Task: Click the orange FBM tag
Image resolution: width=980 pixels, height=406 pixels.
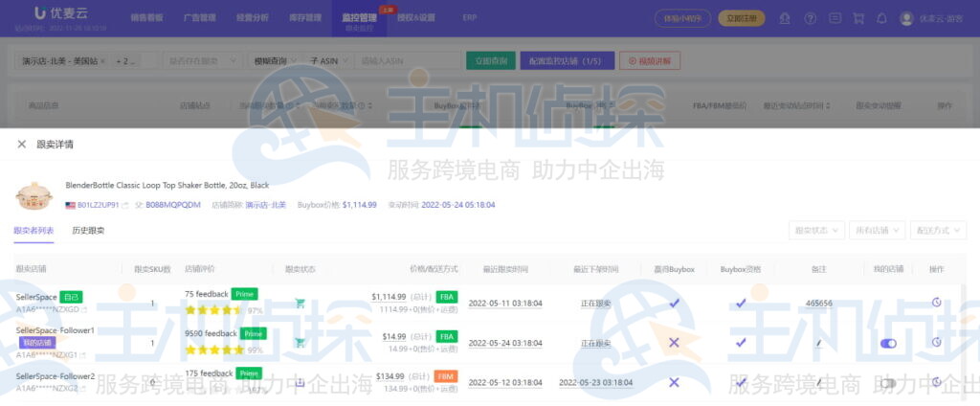Action: [x=446, y=376]
